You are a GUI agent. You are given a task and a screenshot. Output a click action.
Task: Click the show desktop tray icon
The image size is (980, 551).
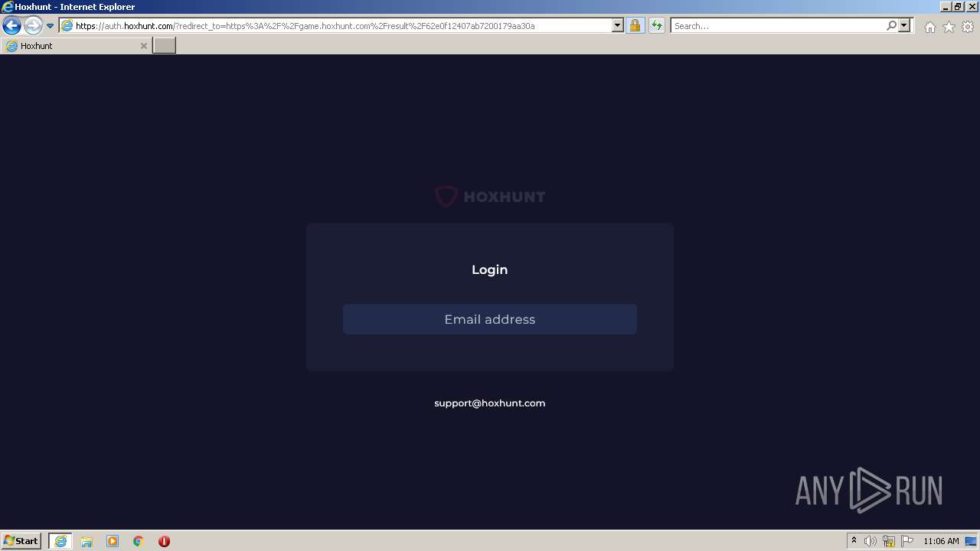click(x=972, y=541)
